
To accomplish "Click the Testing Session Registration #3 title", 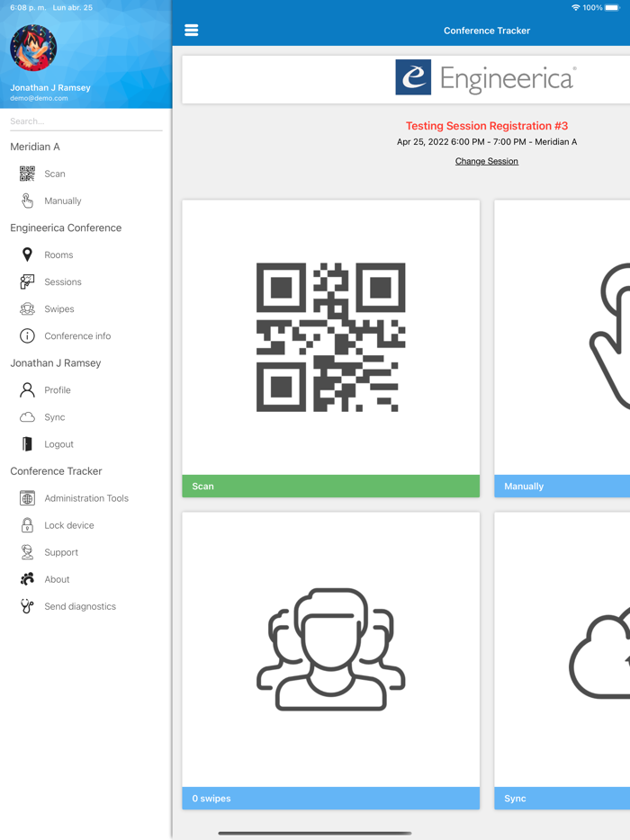I will (487, 126).
